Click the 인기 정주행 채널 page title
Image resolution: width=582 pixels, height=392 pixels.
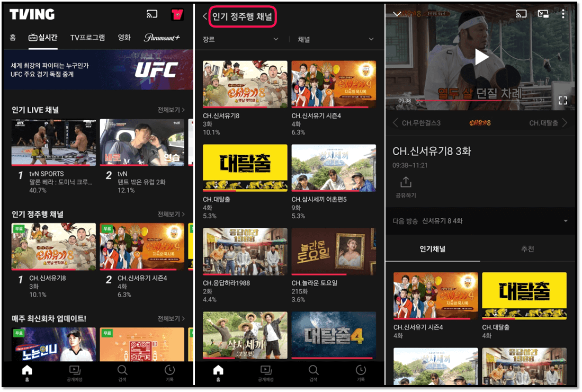pos(242,16)
